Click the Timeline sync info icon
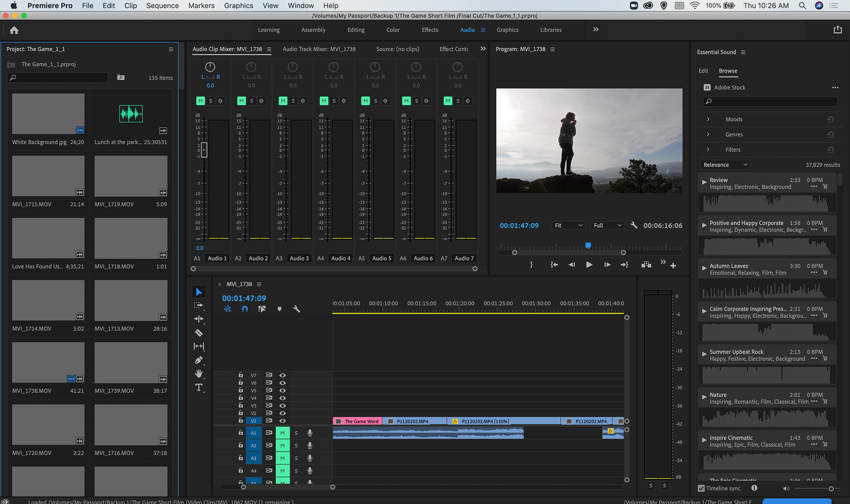The height and width of the screenshot is (504, 850). pyautogui.click(x=754, y=488)
